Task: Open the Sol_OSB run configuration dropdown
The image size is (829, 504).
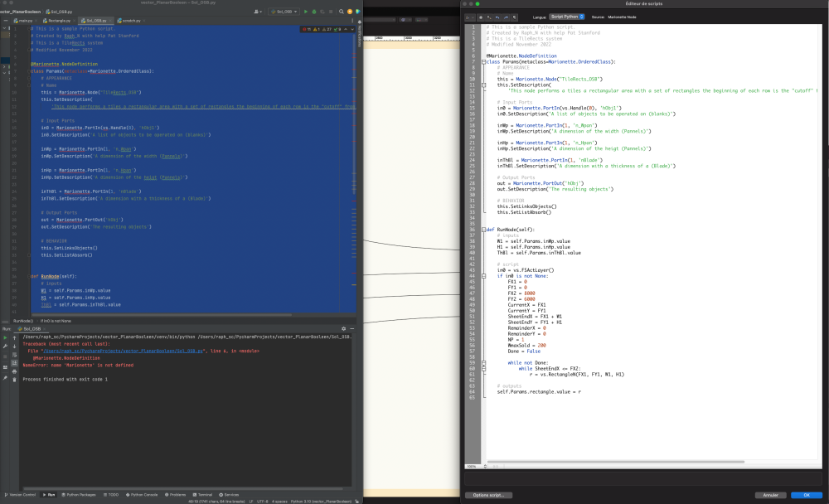Action: click(x=288, y=12)
